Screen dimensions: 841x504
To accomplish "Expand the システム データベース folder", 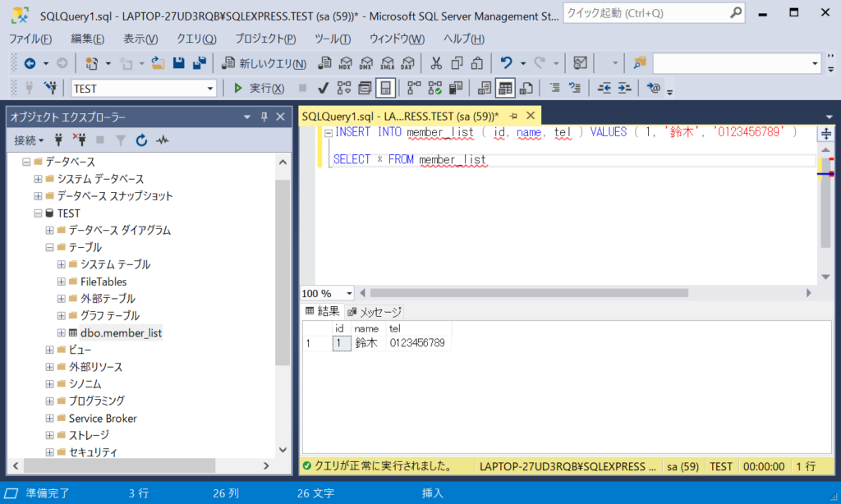I will (x=38, y=179).
